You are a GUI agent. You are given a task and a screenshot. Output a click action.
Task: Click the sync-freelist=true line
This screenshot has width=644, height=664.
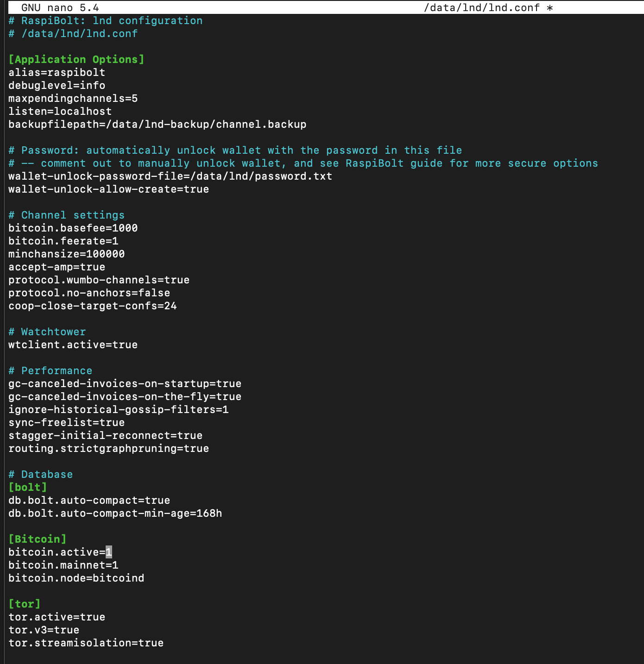pos(66,422)
